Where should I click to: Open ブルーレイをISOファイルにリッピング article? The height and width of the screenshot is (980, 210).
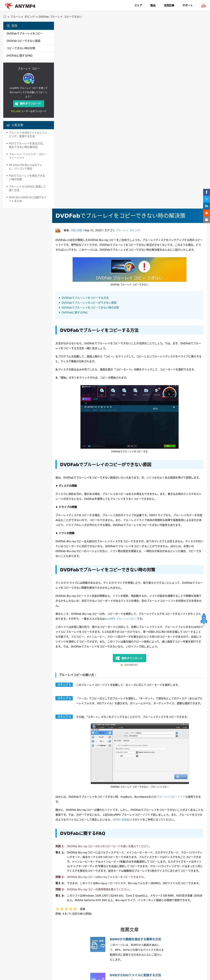click(28, 134)
